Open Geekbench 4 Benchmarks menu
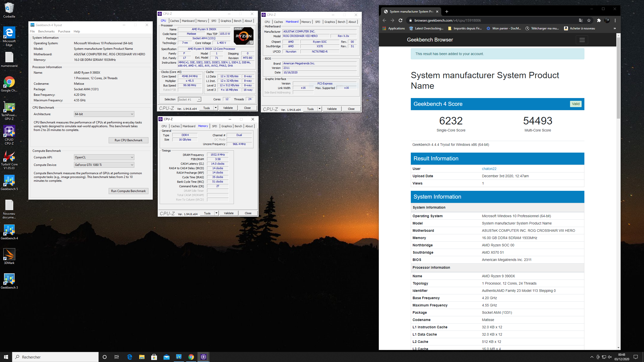The width and height of the screenshot is (644, 362). pos(46,31)
